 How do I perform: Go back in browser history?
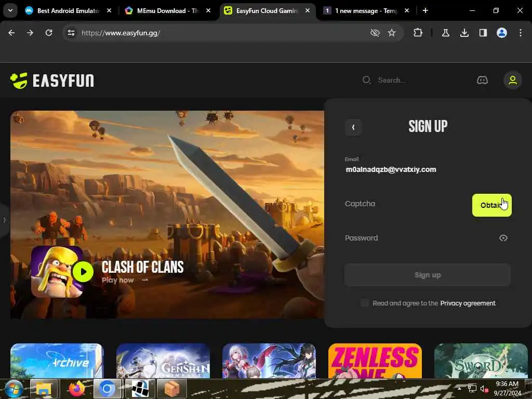11,33
